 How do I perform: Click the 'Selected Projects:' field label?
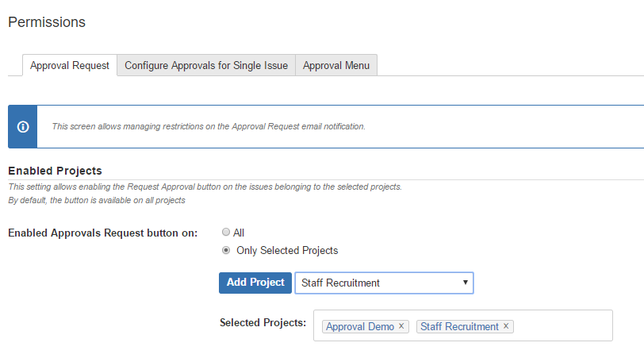[263, 323]
